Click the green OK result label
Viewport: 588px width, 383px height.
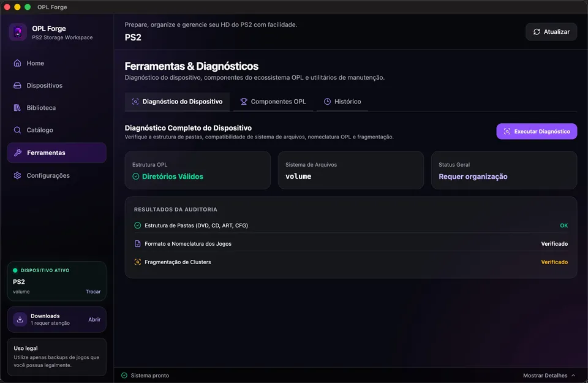click(563, 226)
